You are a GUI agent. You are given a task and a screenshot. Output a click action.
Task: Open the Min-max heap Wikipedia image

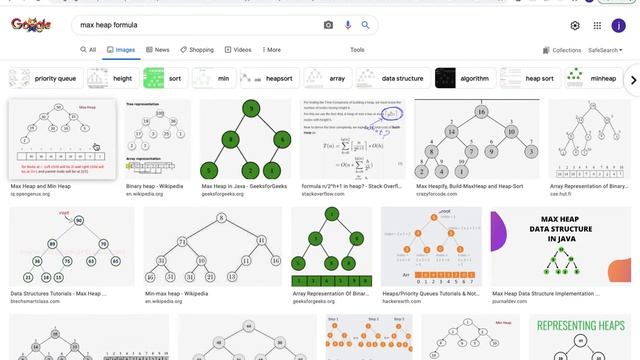[x=213, y=246]
